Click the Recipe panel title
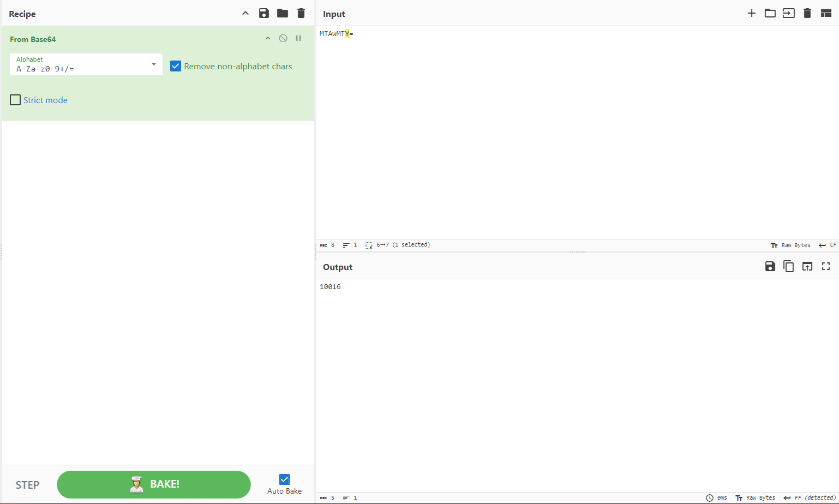The width and height of the screenshot is (839, 504). (x=22, y=14)
